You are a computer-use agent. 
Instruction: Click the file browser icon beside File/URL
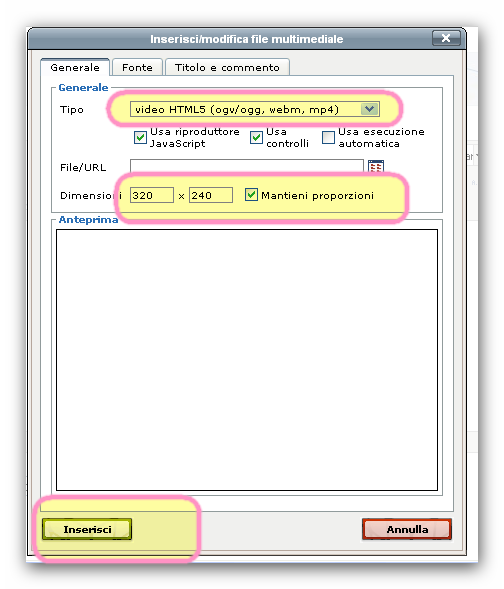click(376, 166)
